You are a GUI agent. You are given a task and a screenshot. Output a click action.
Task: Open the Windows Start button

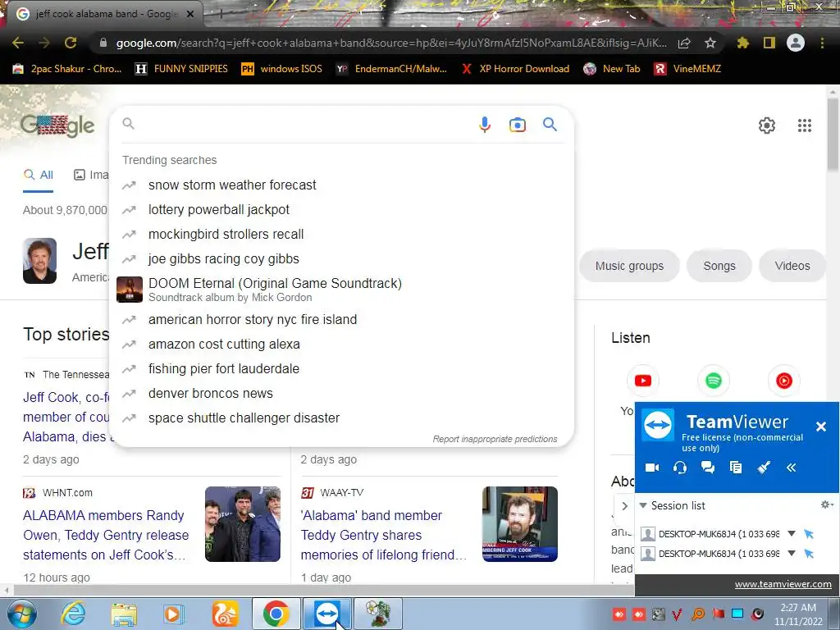(x=21, y=614)
